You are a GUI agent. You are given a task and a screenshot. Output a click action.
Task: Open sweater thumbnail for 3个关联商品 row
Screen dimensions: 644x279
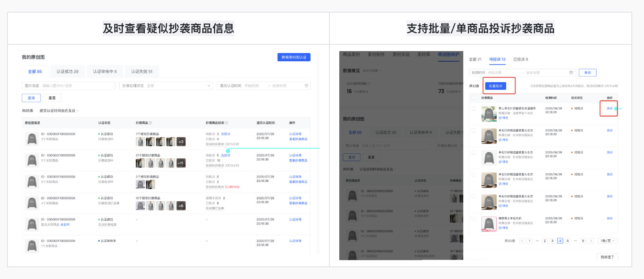click(31, 139)
